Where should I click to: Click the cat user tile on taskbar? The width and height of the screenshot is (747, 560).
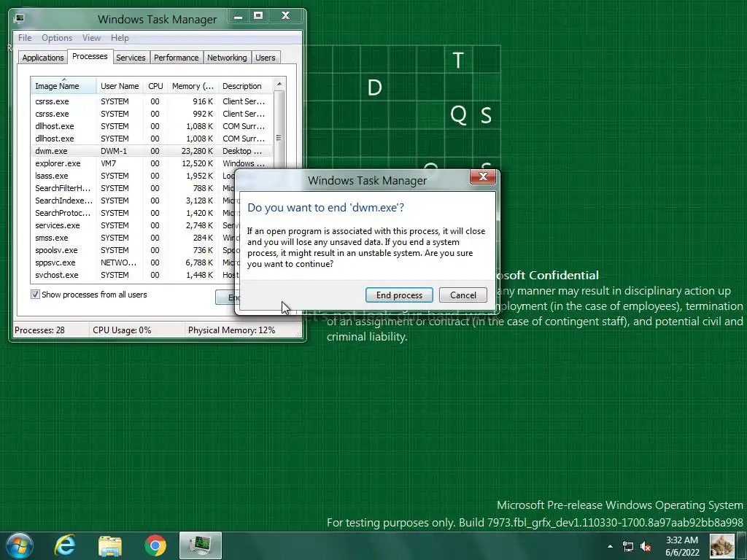tap(721, 545)
